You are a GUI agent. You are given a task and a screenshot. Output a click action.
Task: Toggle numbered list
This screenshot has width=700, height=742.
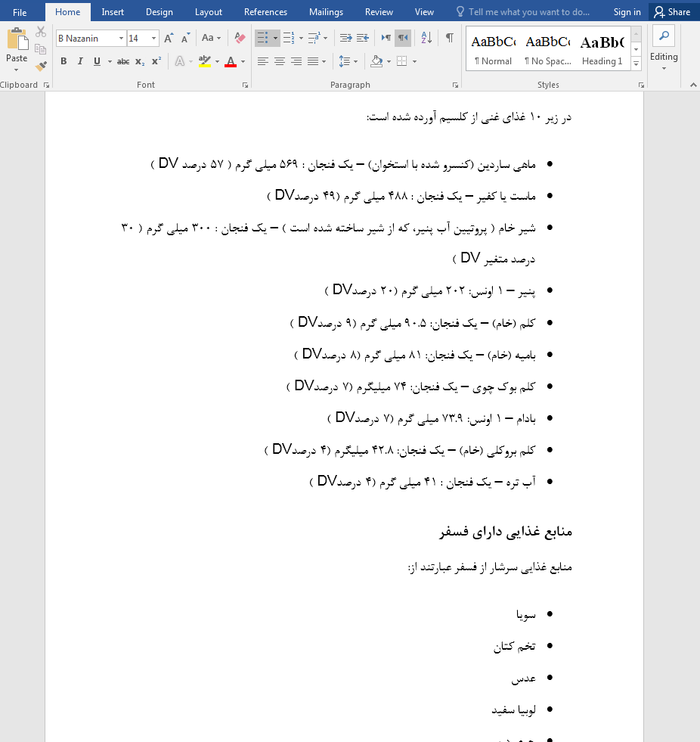[x=288, y=38]
